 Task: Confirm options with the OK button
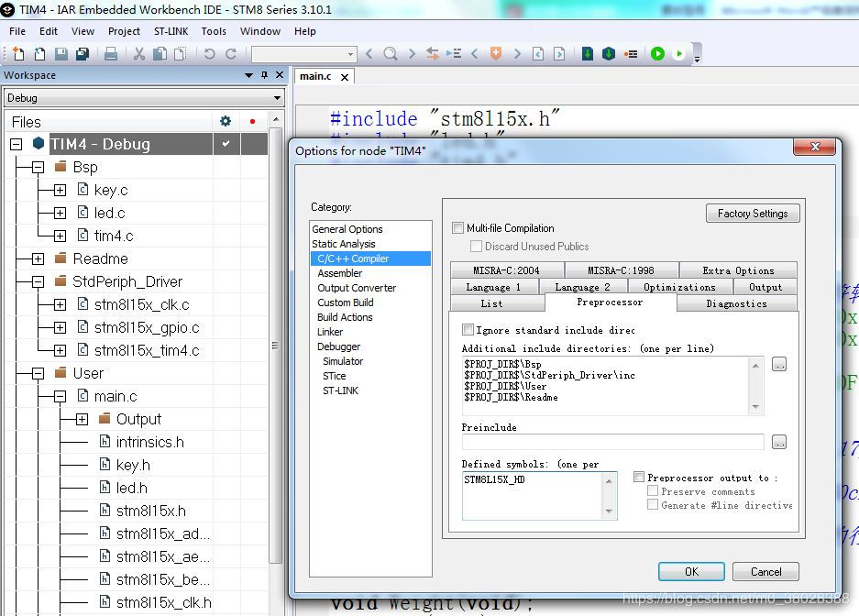(x=691, y=571)
